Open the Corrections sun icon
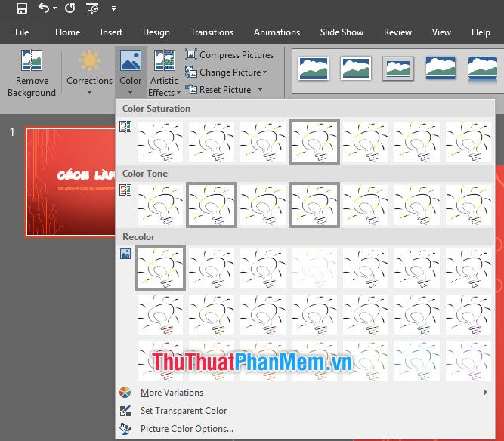 [x=89, y=60]
